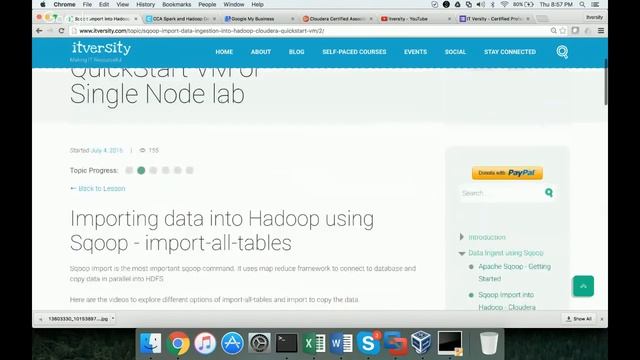Open Sqoop Import into Hadoop - Cloudera topic

click(507, 301)
